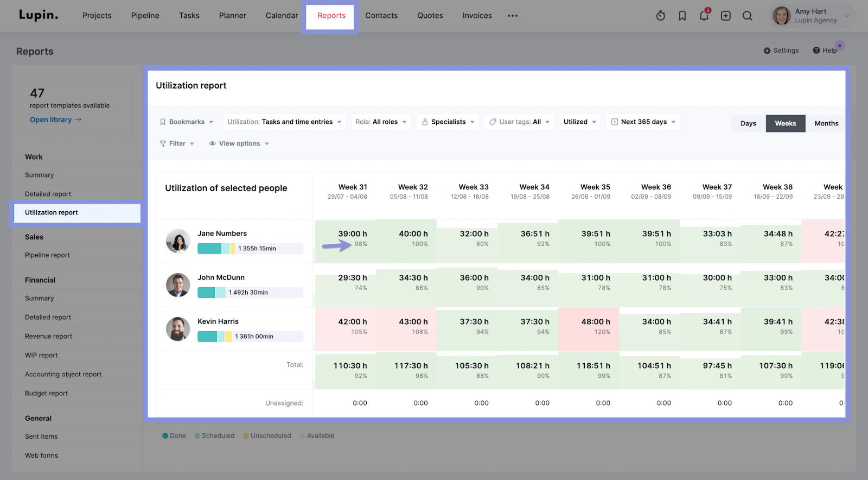Switch view to Months

click(826, 123)
